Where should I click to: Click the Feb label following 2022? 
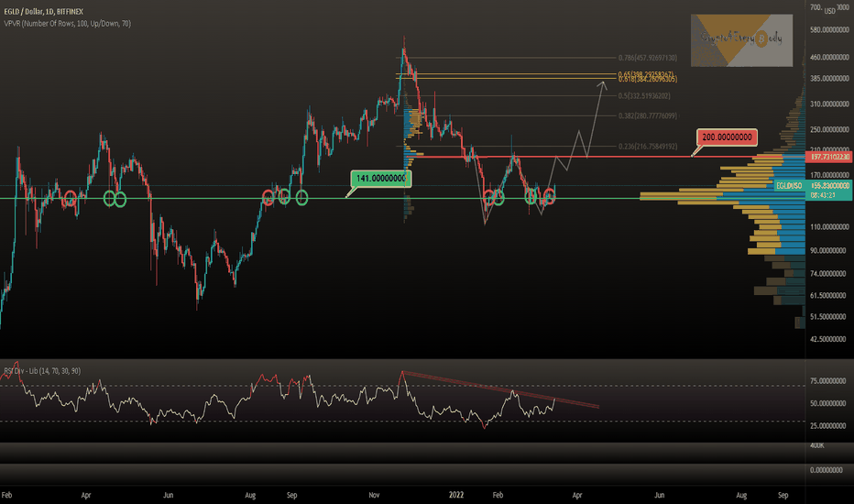(x=498, y=495)
